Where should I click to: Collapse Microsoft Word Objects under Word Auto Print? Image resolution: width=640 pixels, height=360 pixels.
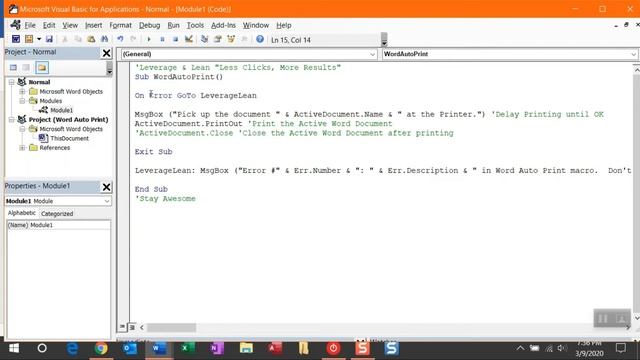pyautogui.click(x=22, y=129)
